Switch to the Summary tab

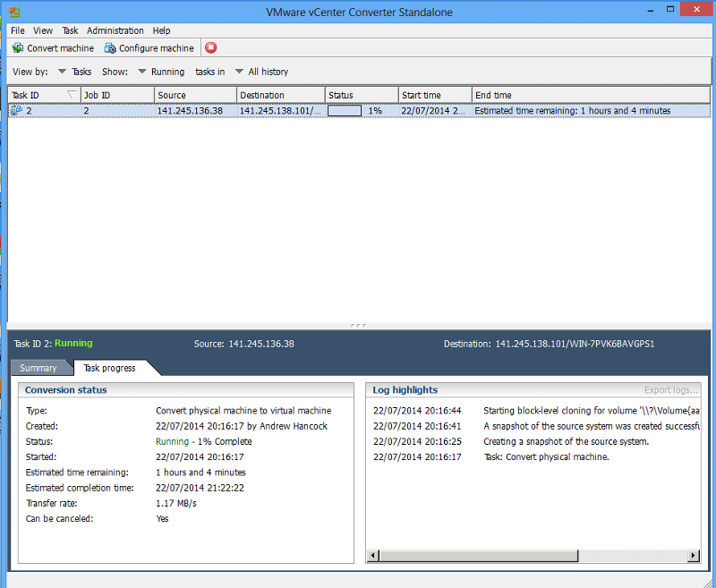(x=38, y=368)
